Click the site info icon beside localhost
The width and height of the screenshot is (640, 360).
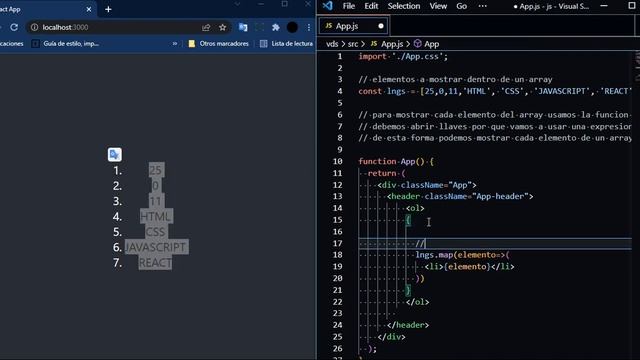pos(35,27)
